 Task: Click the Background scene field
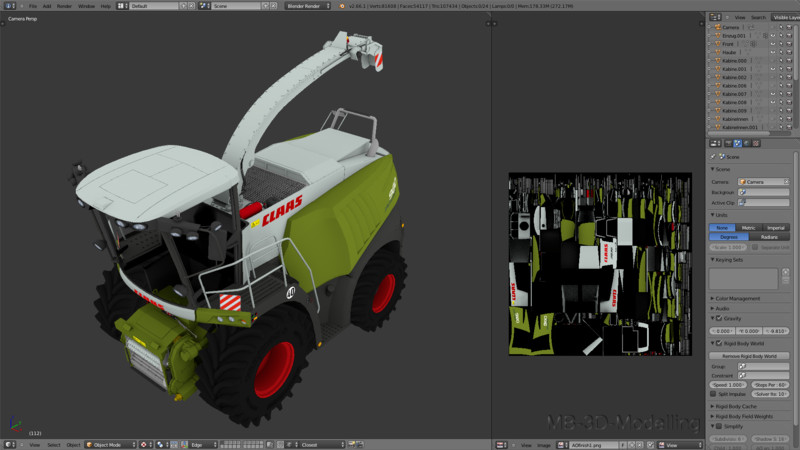[763, 192]
